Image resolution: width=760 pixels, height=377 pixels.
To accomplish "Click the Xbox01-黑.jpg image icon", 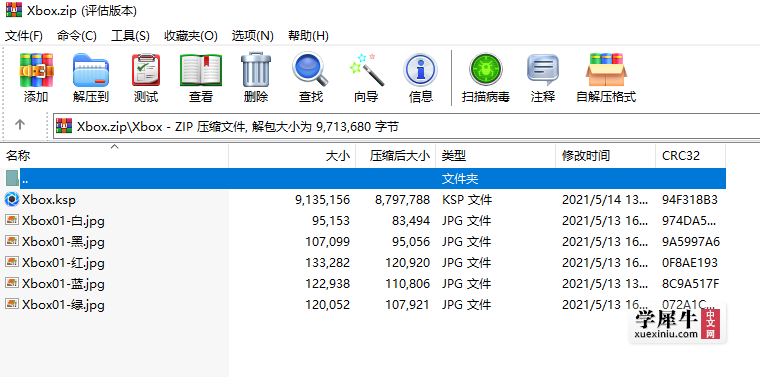I will point(12,241).
